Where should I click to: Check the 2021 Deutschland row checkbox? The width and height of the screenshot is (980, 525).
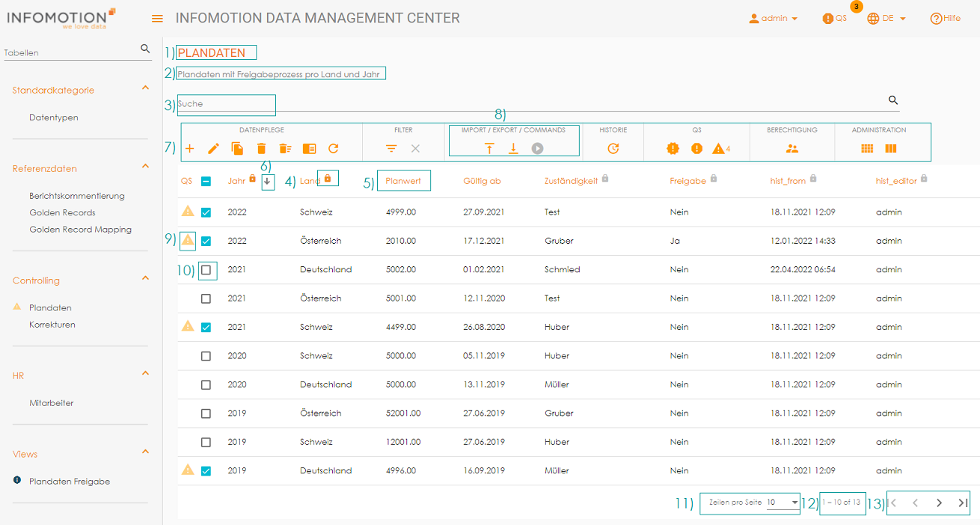pyautogui.click(x=206, y=270)
